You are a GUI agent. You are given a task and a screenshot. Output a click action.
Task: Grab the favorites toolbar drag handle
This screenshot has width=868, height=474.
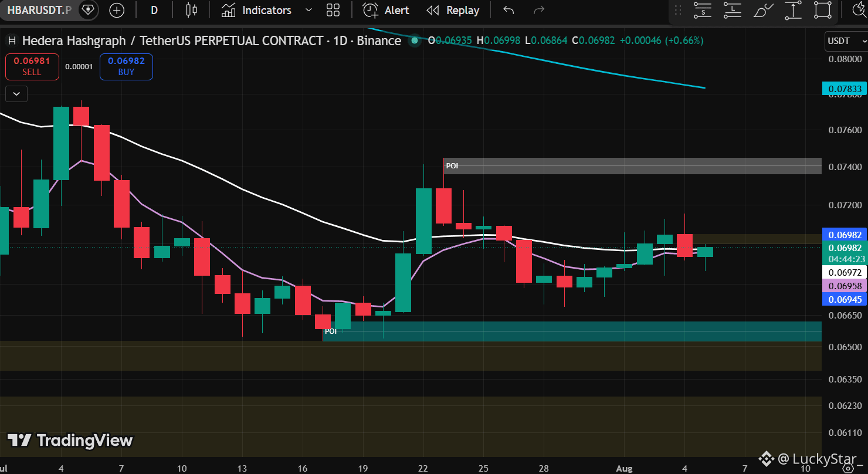(x=678, y=11)
